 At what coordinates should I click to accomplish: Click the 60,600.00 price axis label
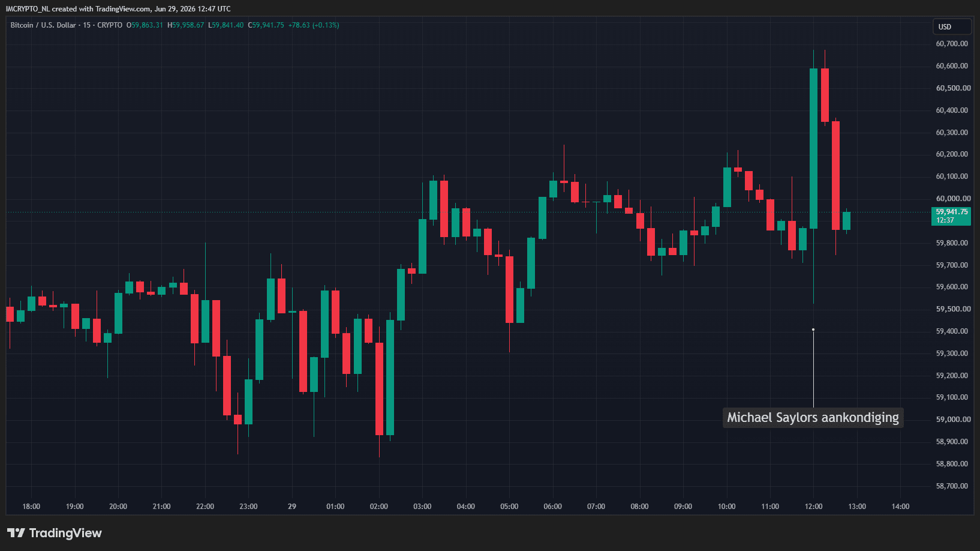coord(952,66)
